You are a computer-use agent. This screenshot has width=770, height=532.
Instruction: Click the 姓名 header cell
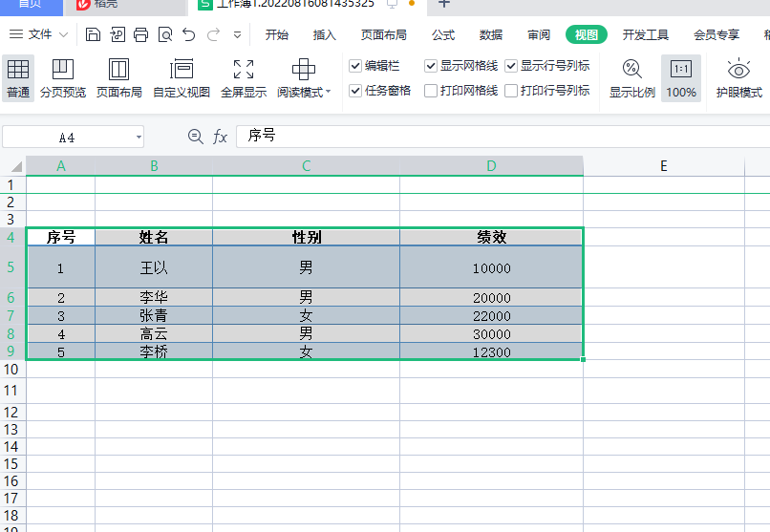[x=154, y=237]
